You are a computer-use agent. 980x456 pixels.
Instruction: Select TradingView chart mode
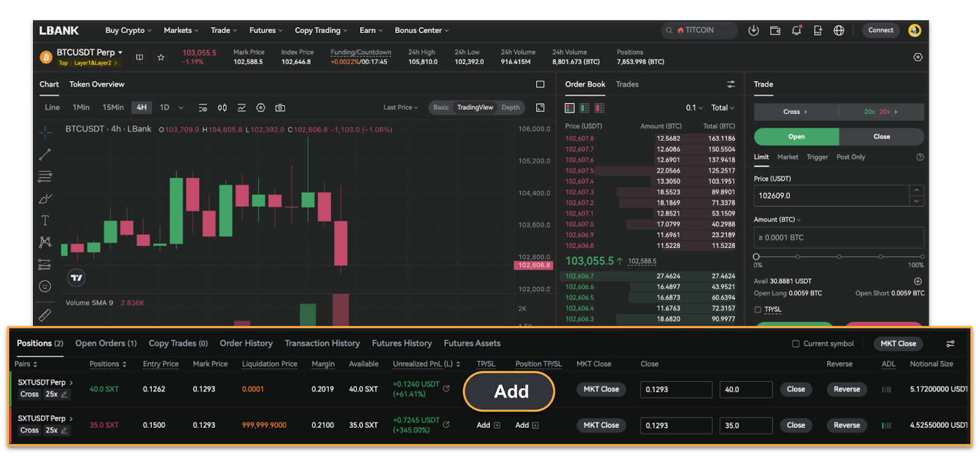coord(475,108)
